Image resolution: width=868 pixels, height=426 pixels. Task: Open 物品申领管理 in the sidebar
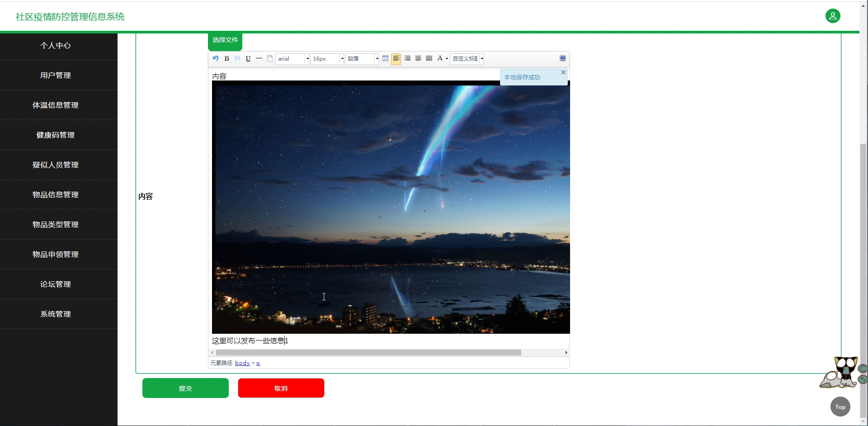click(56, 254)
